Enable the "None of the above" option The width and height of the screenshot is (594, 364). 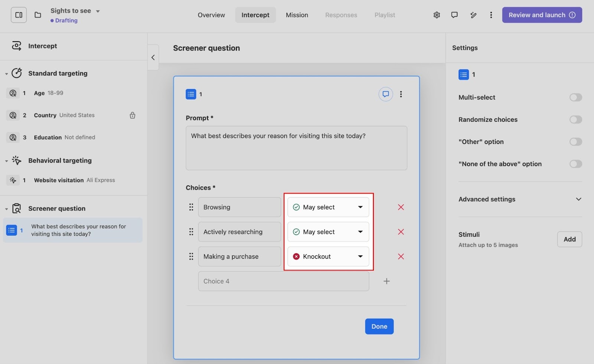(575, 164)
